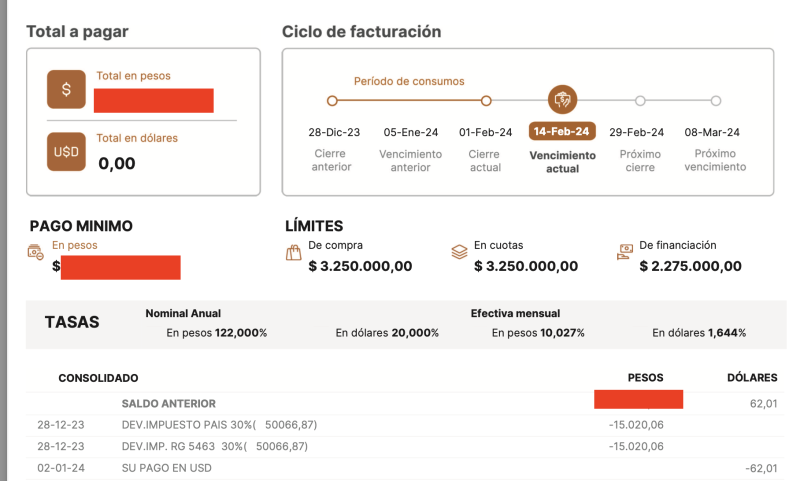Select the 01-Feb-24 current closing marker

(486, 101)
